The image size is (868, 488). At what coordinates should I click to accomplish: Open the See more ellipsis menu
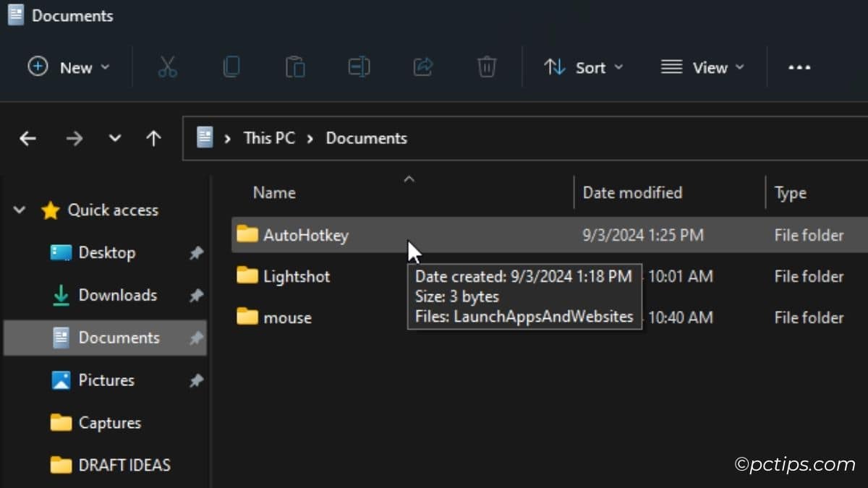[x=799, y=67]
